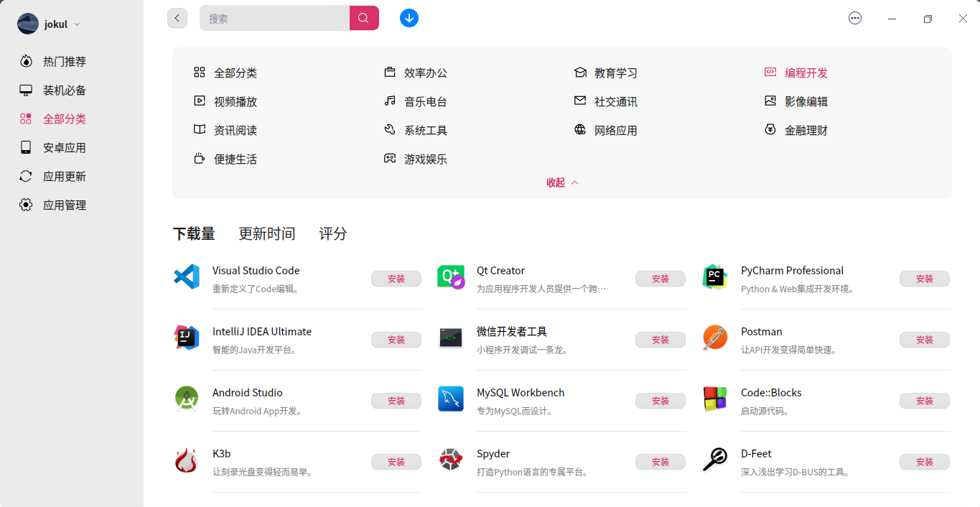Click the pink search magnifier icon

[x=364, y=18]
